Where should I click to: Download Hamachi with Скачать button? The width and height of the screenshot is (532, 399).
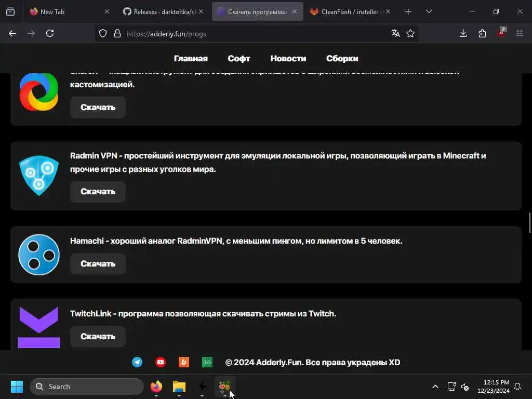pyautogui.click(x=98, y=263)
